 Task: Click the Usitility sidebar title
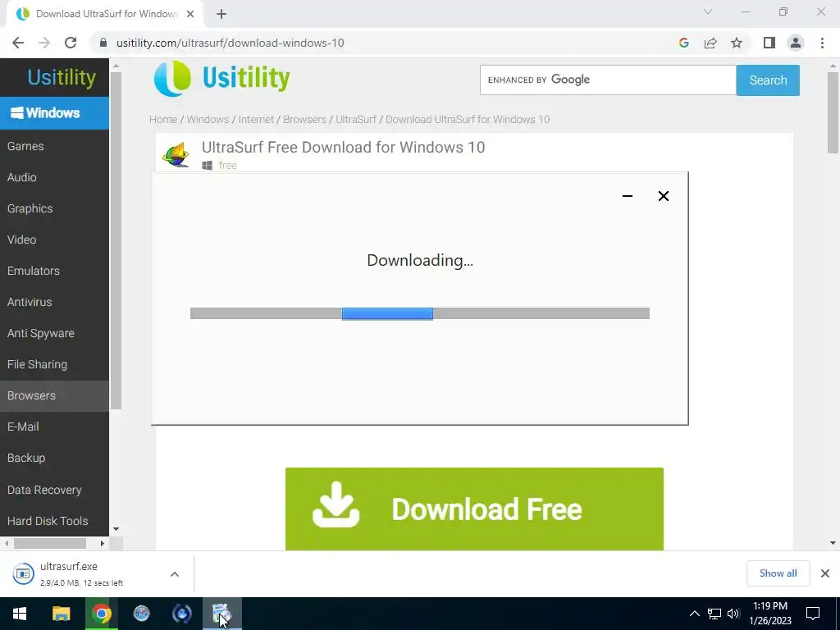62,78
